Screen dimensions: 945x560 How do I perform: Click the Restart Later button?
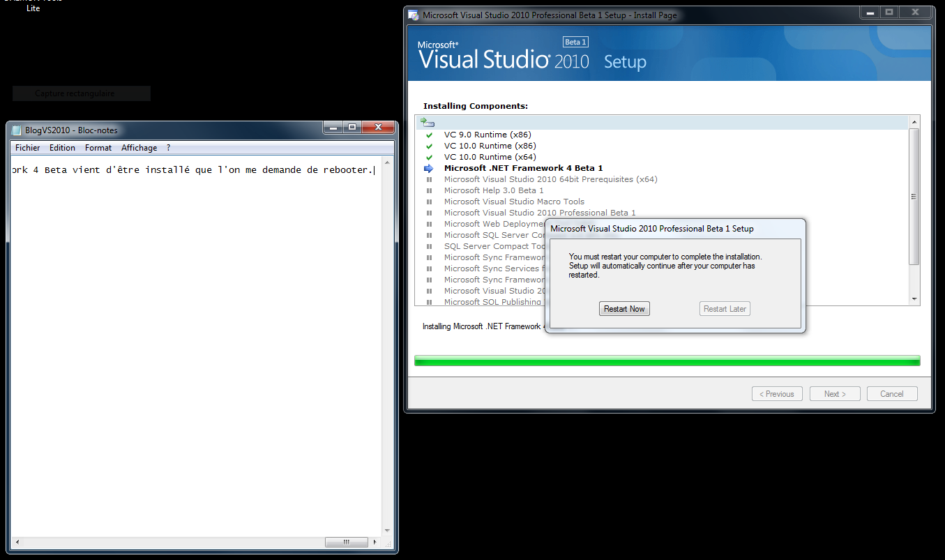pyautogui.click(x=725, y=309)
